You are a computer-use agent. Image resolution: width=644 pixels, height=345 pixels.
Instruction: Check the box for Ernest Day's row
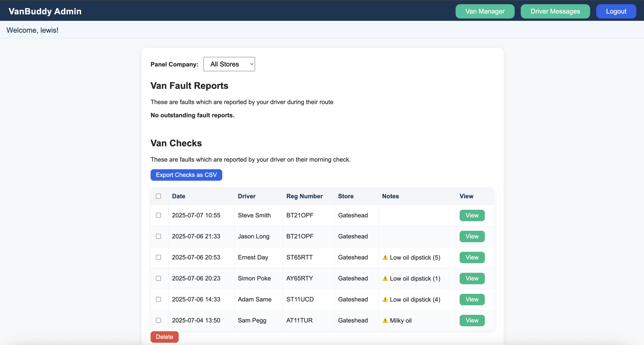[158, 257]
